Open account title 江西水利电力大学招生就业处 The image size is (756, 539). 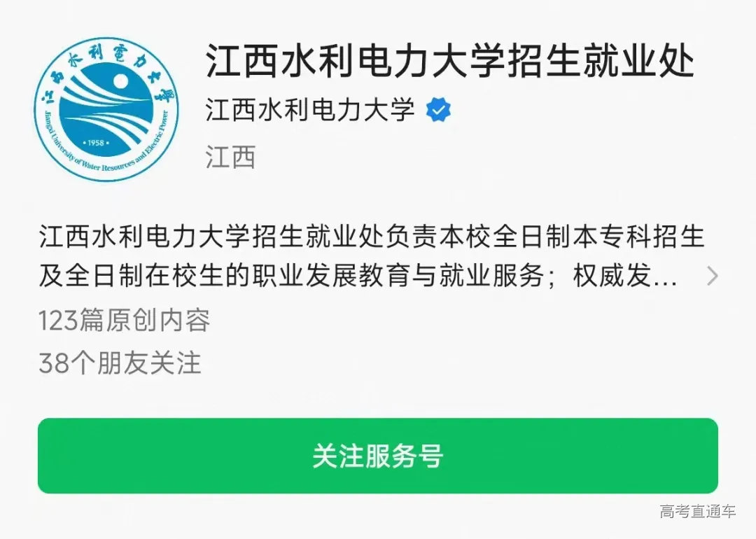pos(450,61)
